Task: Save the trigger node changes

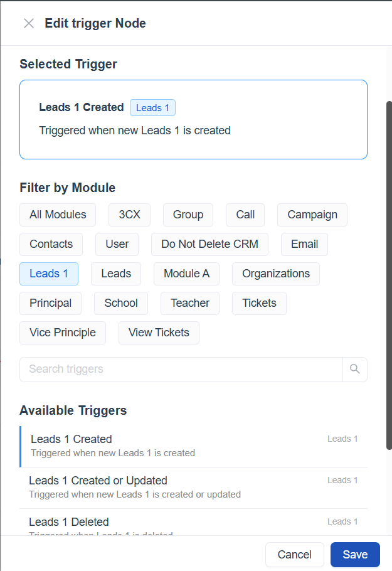Action: click(x=355, y=555)
